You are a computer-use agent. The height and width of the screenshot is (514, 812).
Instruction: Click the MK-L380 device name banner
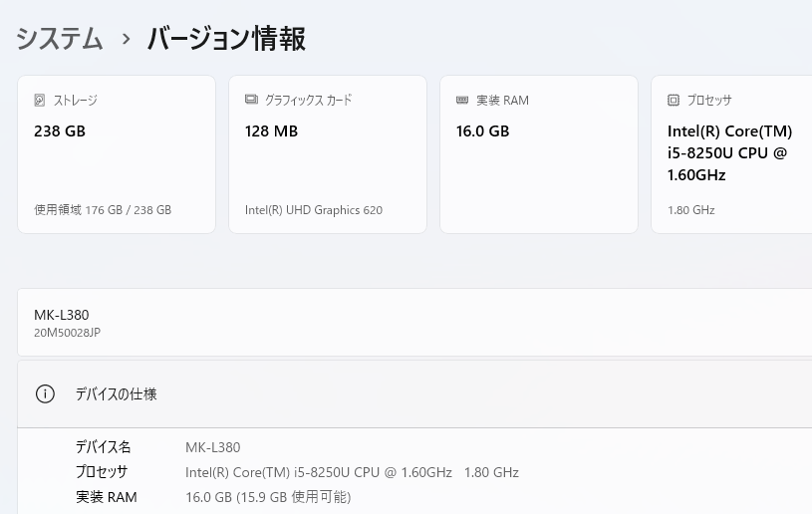(x=414, y=322)
